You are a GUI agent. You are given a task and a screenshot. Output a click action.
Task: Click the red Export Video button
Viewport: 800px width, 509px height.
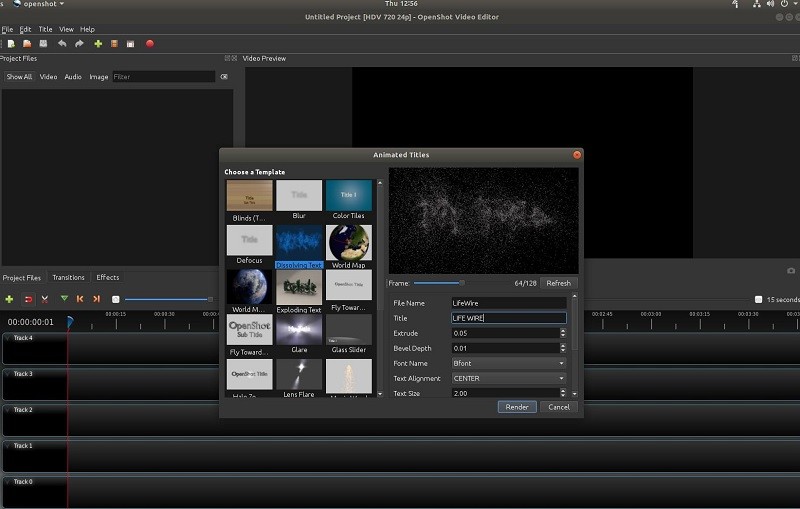tap(149, 44)
